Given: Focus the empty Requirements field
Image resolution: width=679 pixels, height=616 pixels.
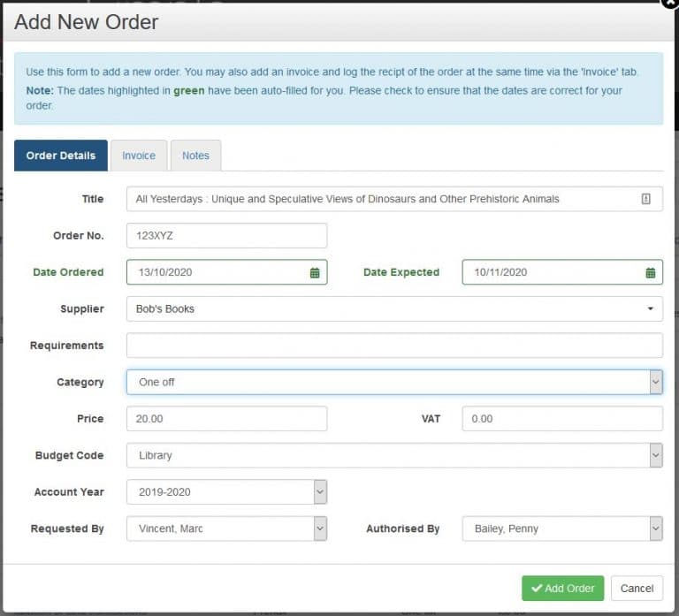Looking at the screenshot, I should 394,346.
